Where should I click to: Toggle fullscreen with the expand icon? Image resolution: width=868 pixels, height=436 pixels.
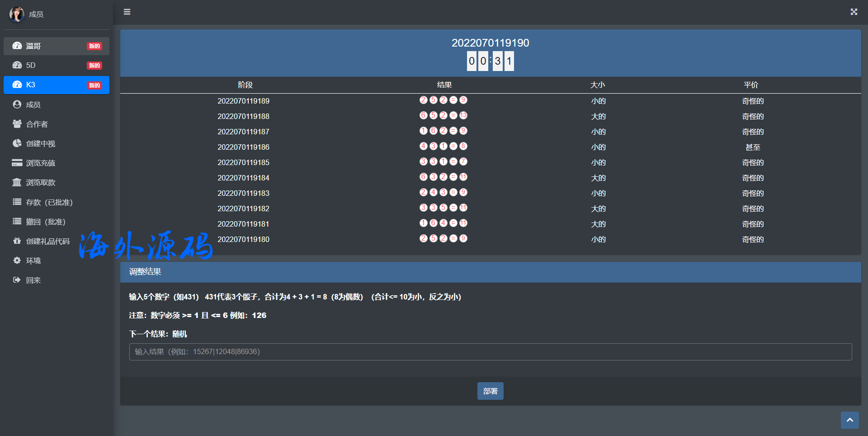click(x=854, y=12)
